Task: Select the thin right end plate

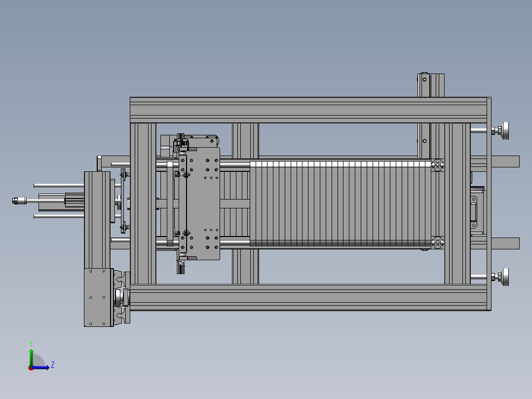Action: tap(489, 204)
